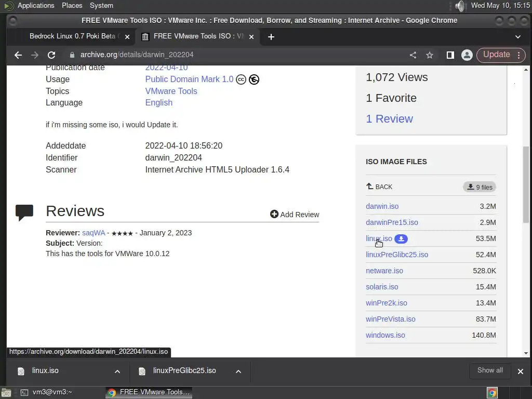Download darwinPre15.iso
The height and width of the screenshot is (399, 532).
[x=392, y=222]
